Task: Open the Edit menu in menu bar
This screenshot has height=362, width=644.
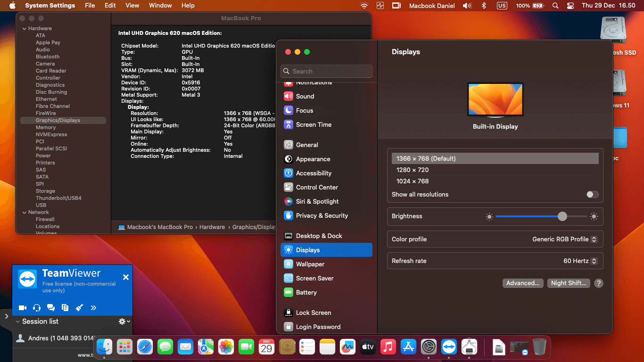Action: click(x=110, y=5)
